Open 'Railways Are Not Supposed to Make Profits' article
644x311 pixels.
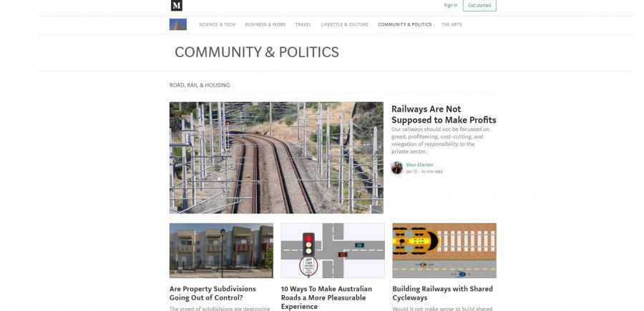click(444, 115)
